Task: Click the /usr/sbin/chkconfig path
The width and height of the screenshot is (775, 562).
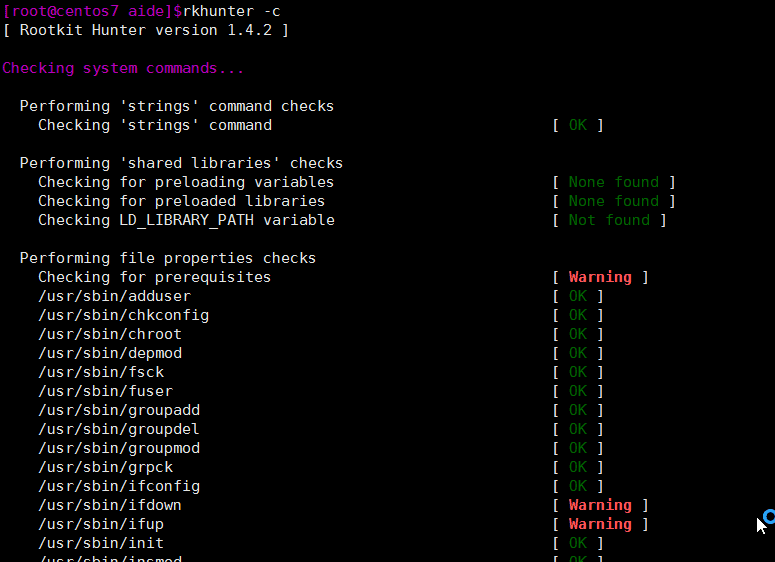Action: [x=123, y=315]
